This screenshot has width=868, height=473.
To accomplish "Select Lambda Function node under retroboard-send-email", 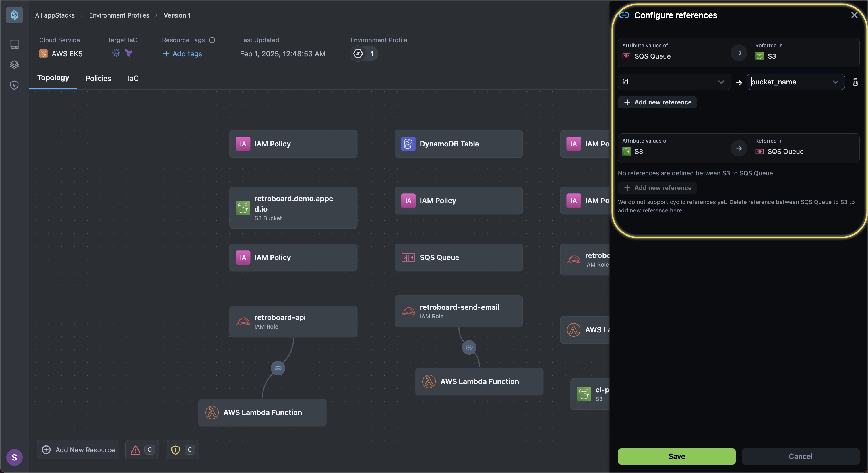I will pyautogui.click(x=479, y=381).
